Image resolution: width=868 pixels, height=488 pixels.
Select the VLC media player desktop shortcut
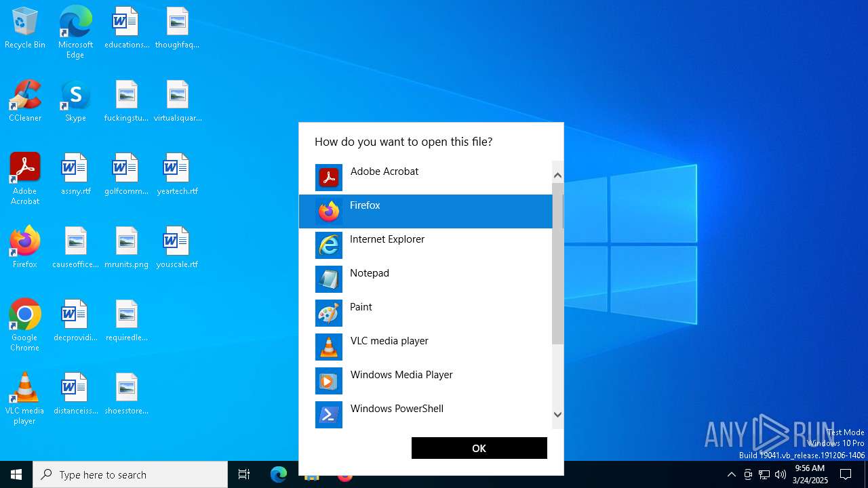[x=25, y=399]
